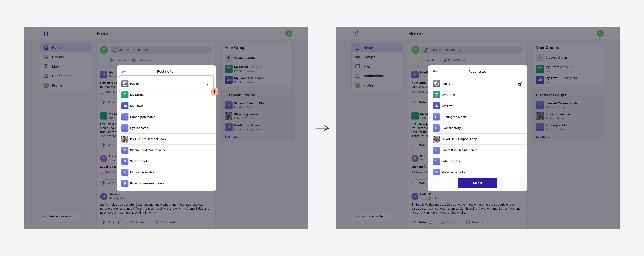Click the back arrow in the left Posting to dialog
This screenshot has width=644, height=256.
(124, 72)
